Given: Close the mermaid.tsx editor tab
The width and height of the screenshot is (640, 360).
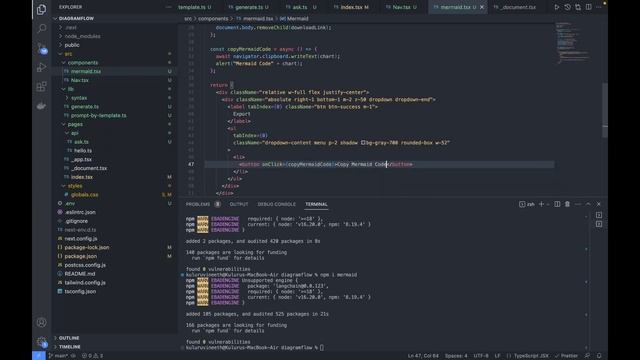Looking at the screenshot, I should coord(482,7).
